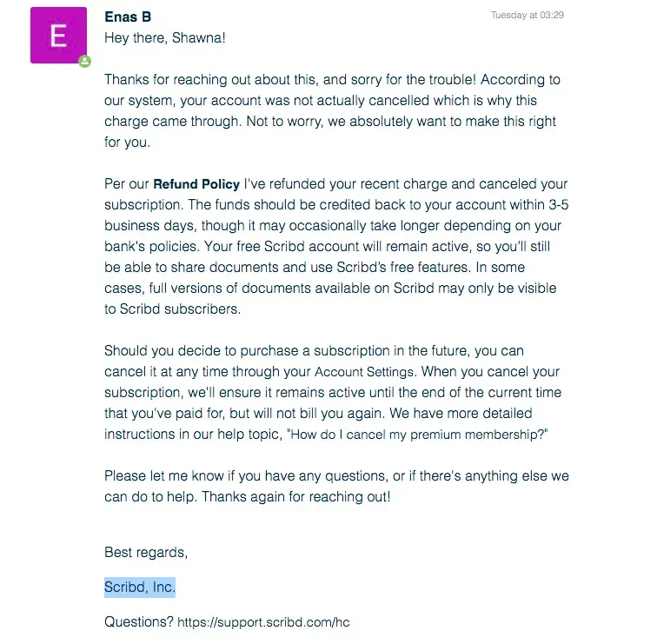Click the green agent status badge
Viewport: 657px width, 644px height.
(x=84, y=62)
